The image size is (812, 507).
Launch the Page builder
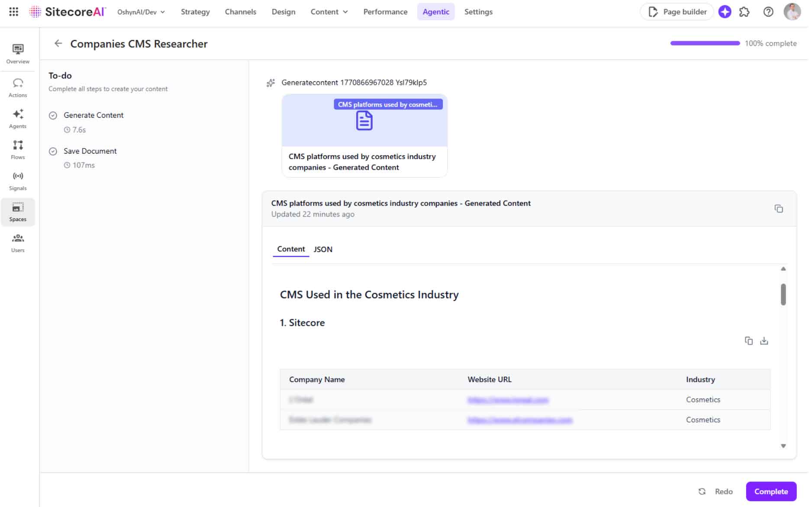click(677, 12)
